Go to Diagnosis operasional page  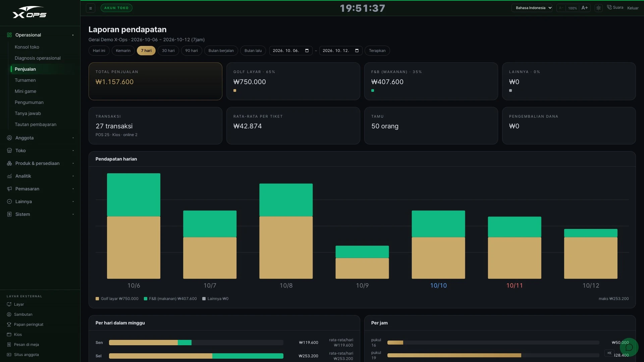(44, 58)
